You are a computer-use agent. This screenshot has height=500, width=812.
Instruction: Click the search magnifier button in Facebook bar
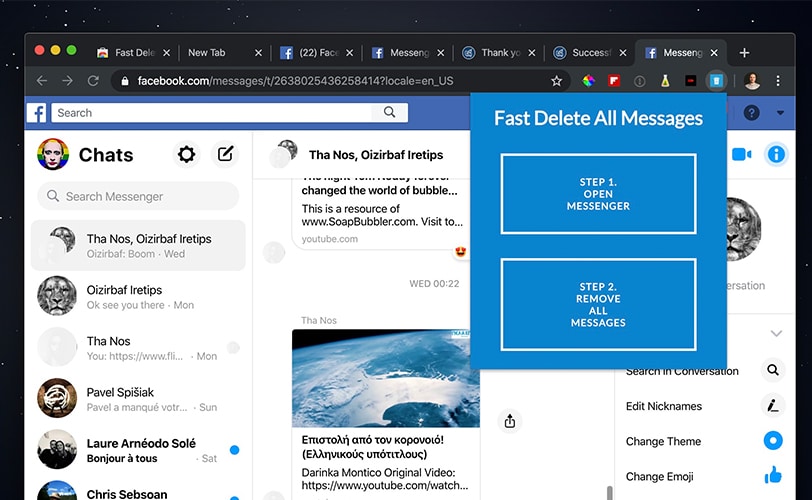[389, 112]
